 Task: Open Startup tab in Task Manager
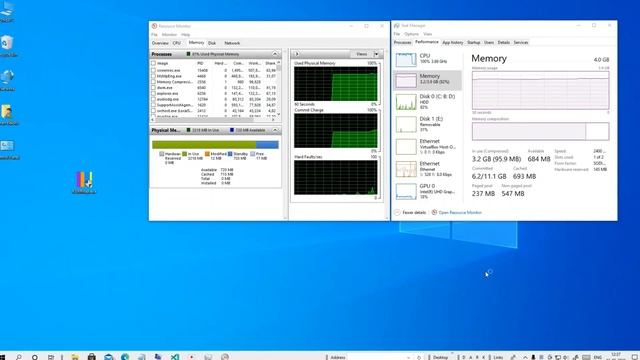[x=473, y=42]
